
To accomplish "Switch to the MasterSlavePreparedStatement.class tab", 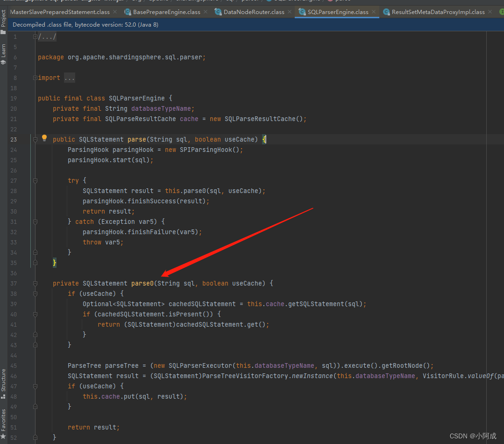I will tap(60, 12).
